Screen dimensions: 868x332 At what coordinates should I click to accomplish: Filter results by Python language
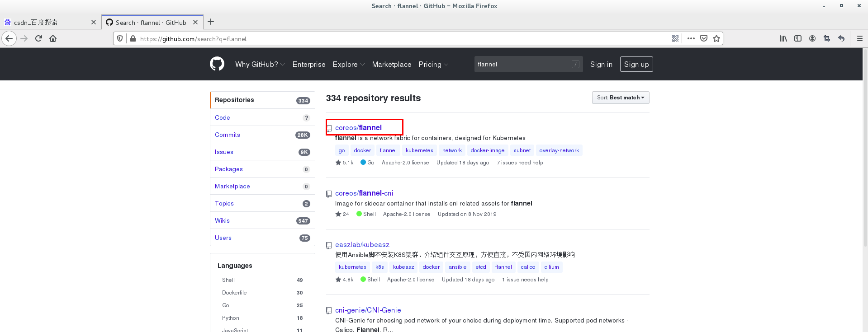pyautogui.click(x=262, y=318)
